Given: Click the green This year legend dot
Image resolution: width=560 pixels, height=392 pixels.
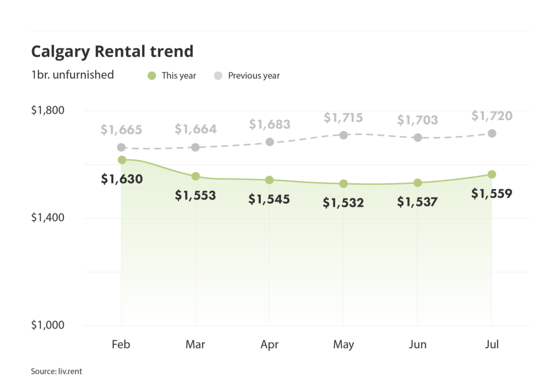Looking at the screenshot, I should [x=151, y=75].
